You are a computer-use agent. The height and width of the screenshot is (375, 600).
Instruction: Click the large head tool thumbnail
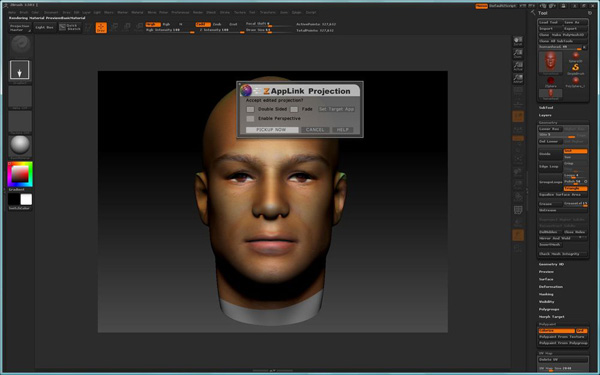[550, 62]
